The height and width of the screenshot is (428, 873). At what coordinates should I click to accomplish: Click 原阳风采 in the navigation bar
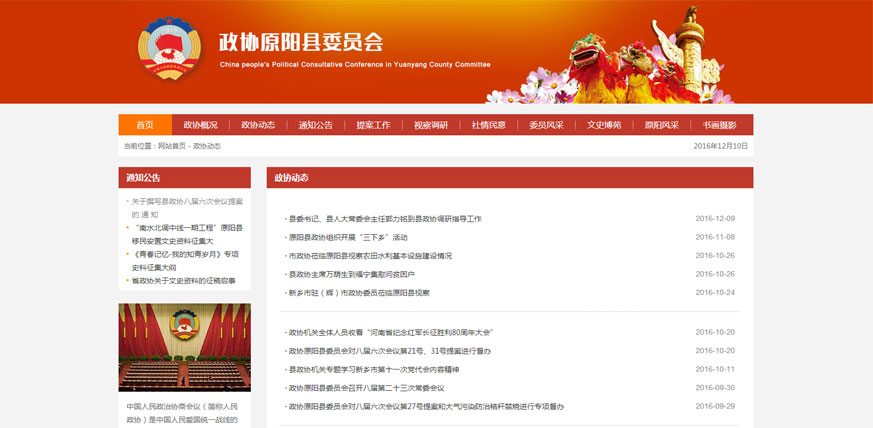661,125
